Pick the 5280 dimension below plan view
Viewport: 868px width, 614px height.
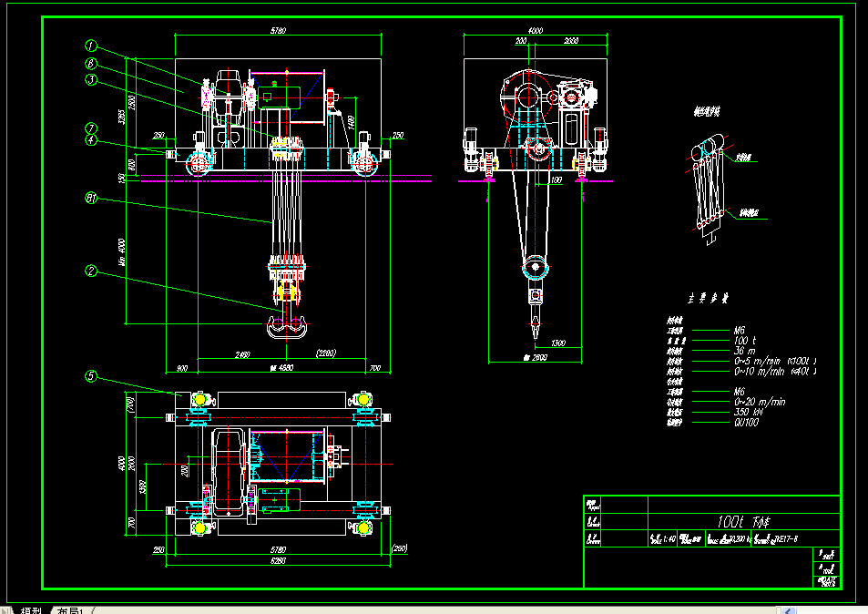278,560
